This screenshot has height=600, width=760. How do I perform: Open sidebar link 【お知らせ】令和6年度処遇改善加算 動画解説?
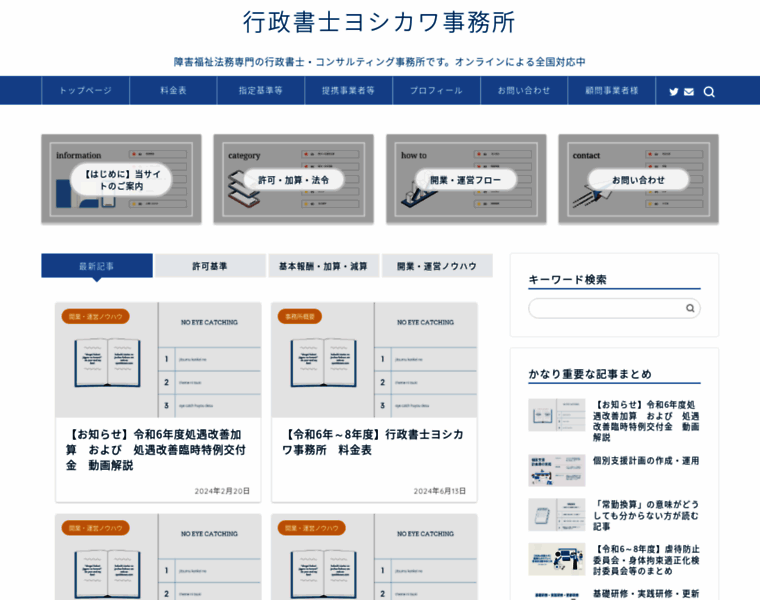646,421
